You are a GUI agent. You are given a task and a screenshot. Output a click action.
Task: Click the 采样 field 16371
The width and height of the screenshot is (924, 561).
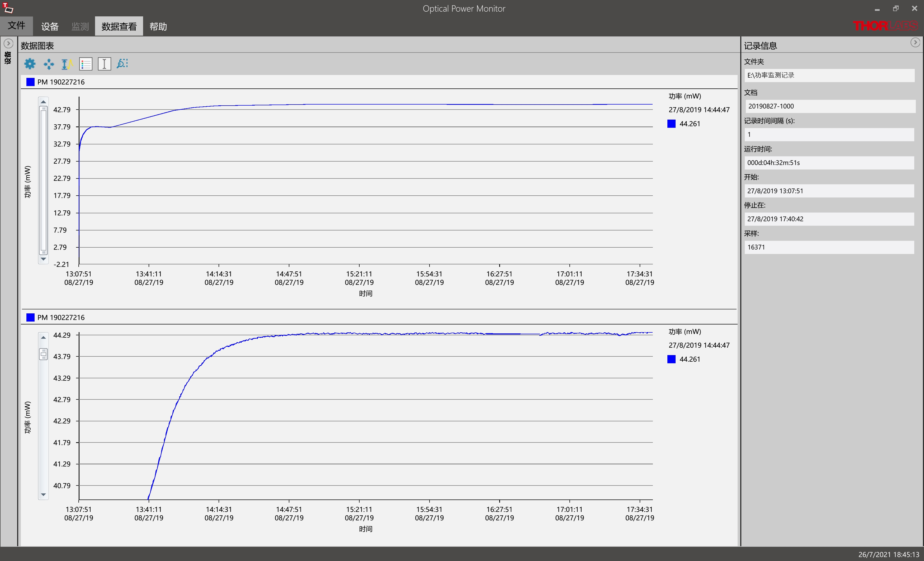(829, 247)
